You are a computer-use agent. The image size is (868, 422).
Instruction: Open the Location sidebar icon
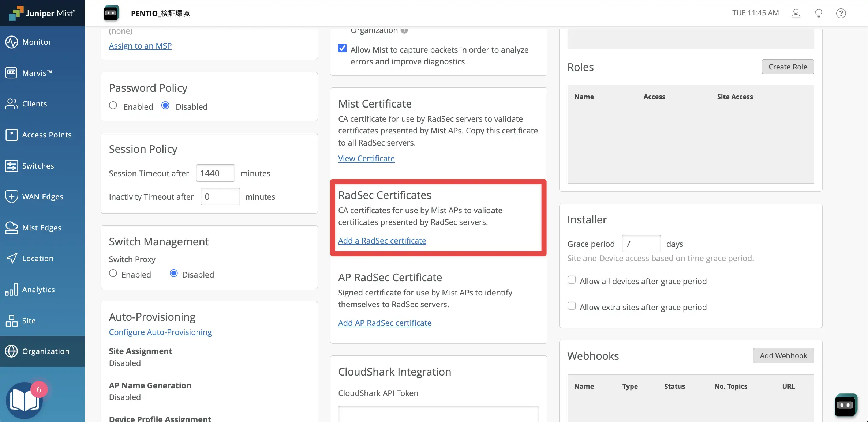(x=11, y=258)
